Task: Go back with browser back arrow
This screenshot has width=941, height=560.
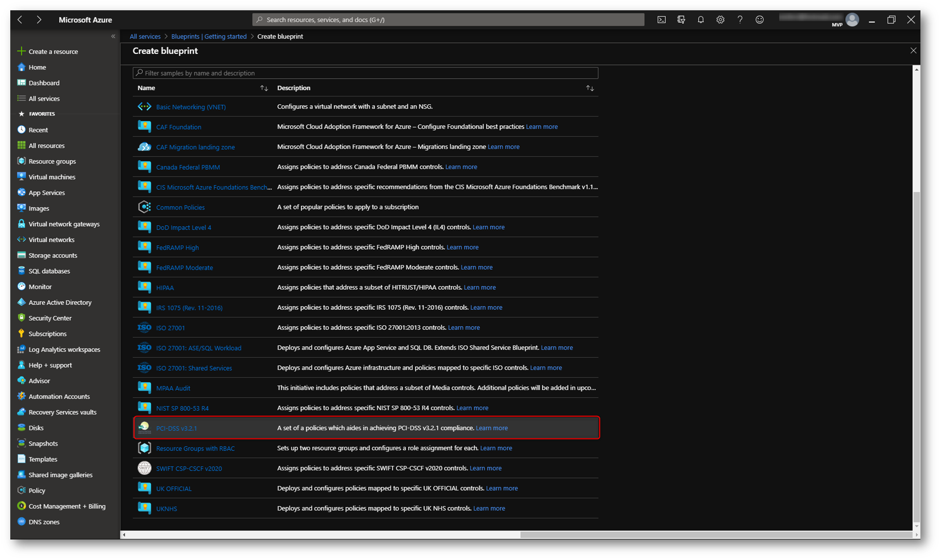Action: 20,20
